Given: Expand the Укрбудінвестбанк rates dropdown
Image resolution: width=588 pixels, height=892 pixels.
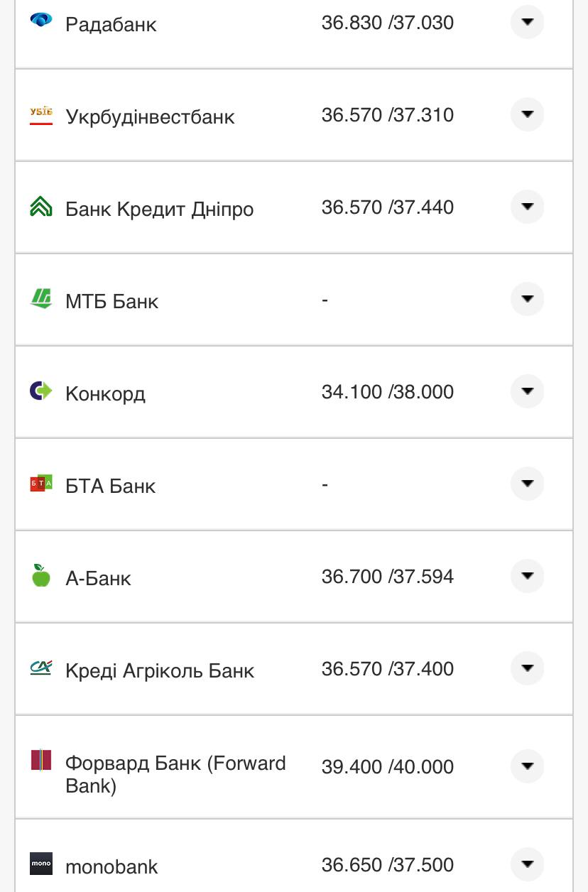Looking at the screenshot, I should coord(527,114).
